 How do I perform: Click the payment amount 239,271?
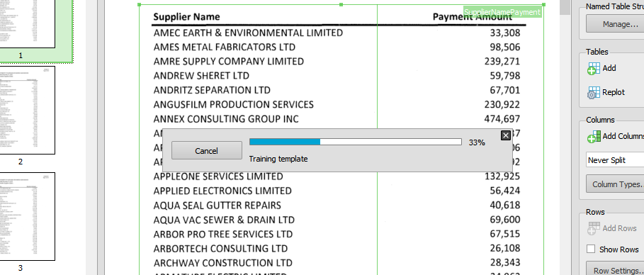(x=502, y=62)
